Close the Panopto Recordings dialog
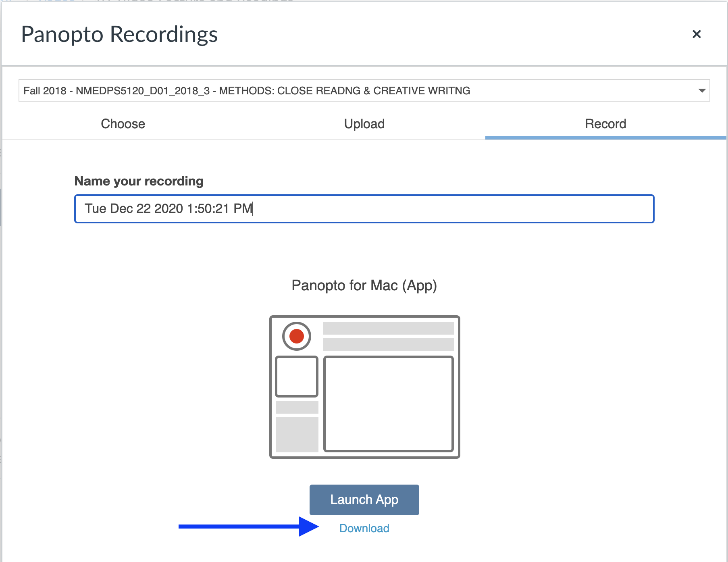The width and height of the screenshot is (728, 562). click(x=696, y=34)
